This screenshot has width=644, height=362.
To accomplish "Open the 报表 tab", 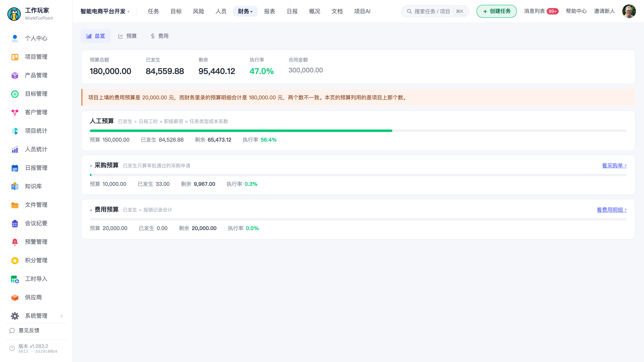I will [269, 11].
